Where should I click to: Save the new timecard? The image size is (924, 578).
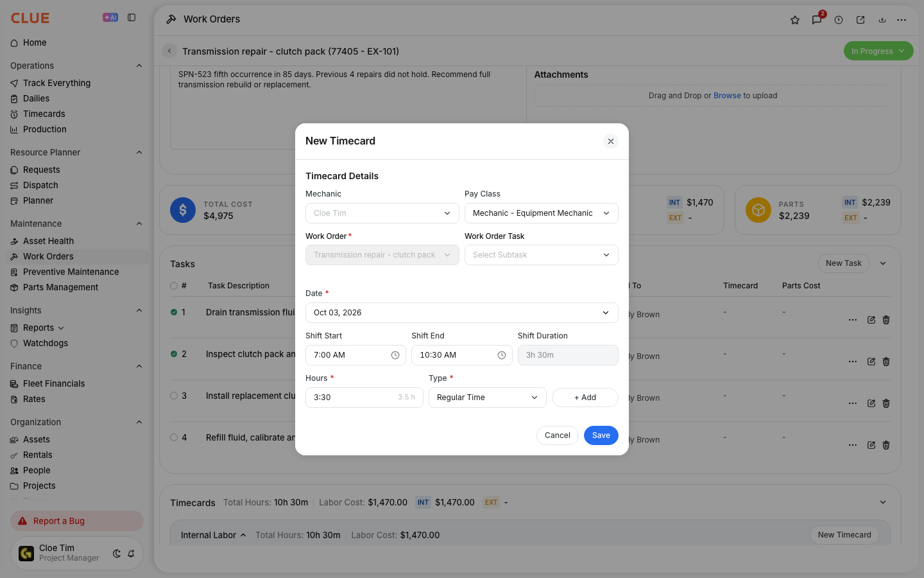[x=601, y=435]
